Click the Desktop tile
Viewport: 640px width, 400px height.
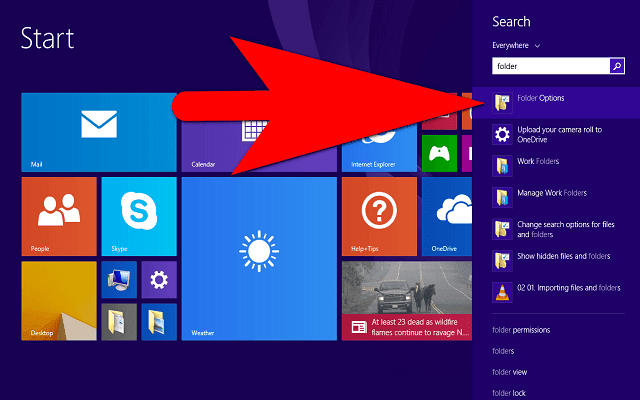[x=58, y=300]
